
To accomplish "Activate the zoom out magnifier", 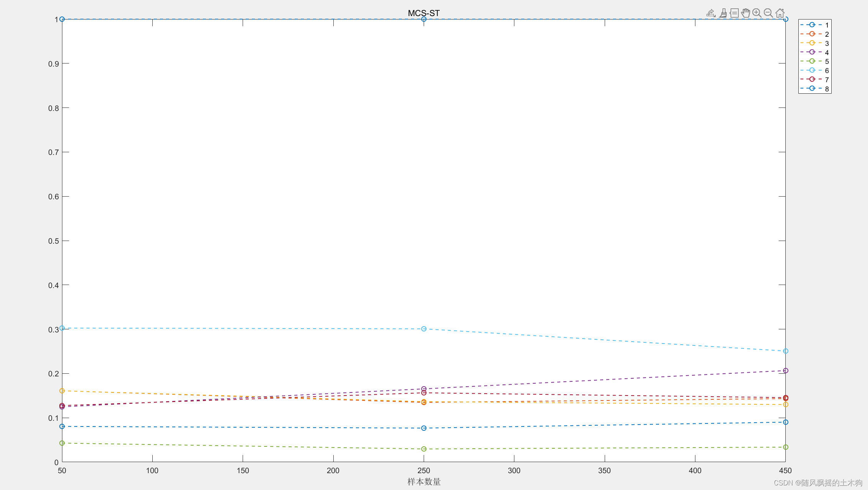I will (x=768, y=13).
